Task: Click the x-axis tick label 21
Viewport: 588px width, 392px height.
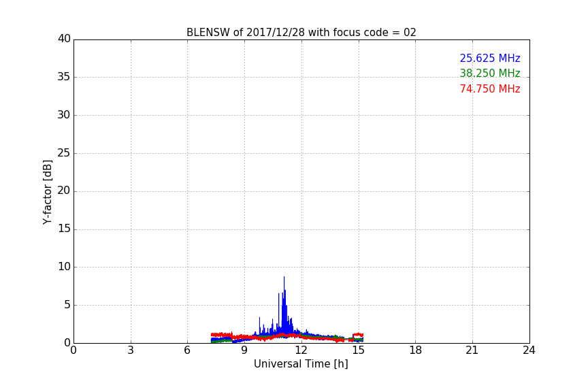Action: tap(472, 350)
